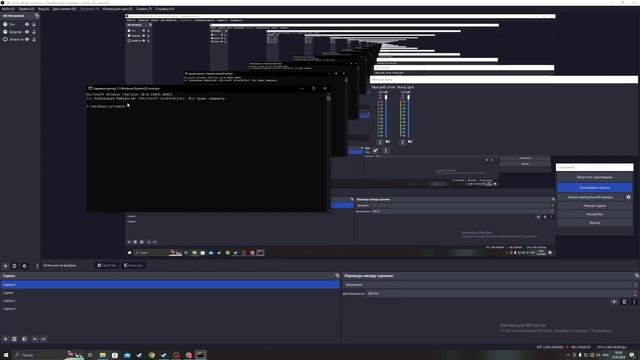This screenshot has height=360, width=640.
Task: Mute the desktop audio channel speaker icon
Action: [387, 142]
